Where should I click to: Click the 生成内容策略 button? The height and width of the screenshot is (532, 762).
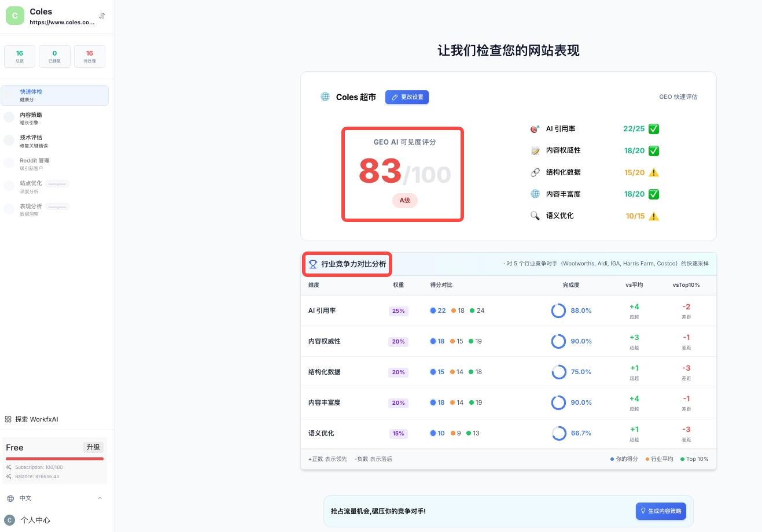pyautogui.click(x=660, y=511)
